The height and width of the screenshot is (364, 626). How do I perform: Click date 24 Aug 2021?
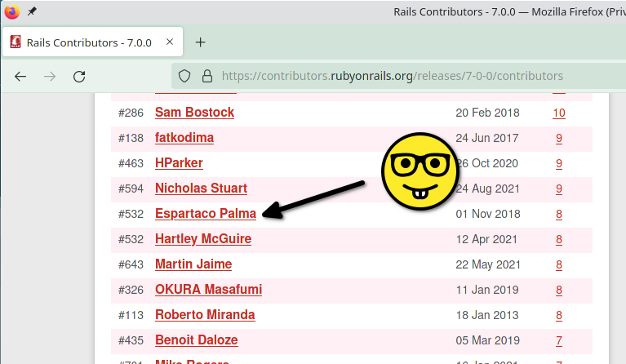pos(487,189)
